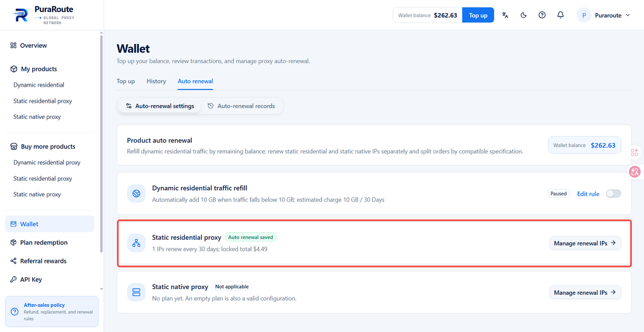The height and width of the screenshot is (332, 644).
Task: Open the language translation icon in header
Action: pyautogui.click(x=505, y=15)
